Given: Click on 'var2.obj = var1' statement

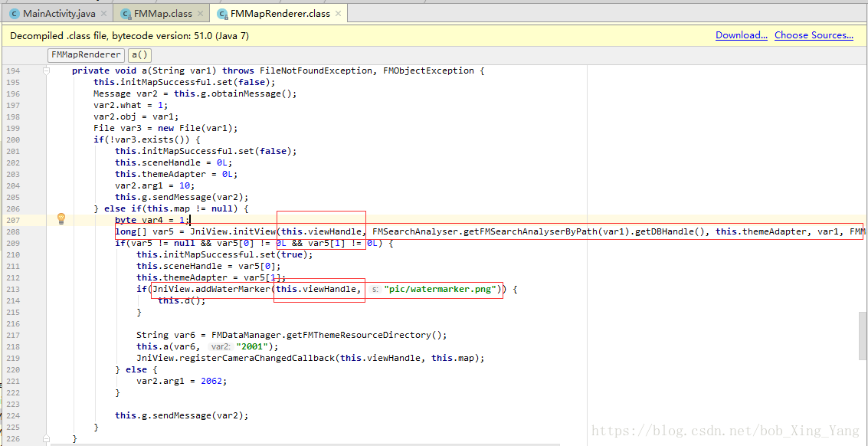Looking at the screenshot, I should coord(136,116).
